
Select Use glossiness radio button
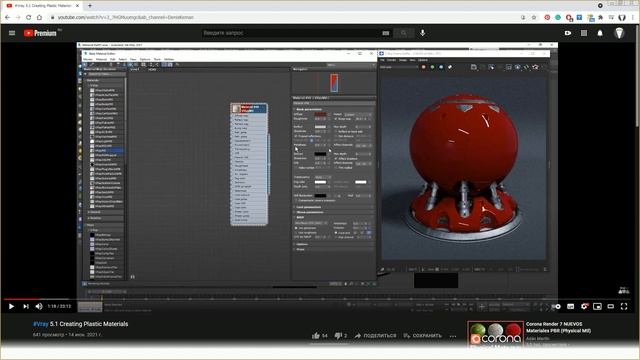(296, 228)
